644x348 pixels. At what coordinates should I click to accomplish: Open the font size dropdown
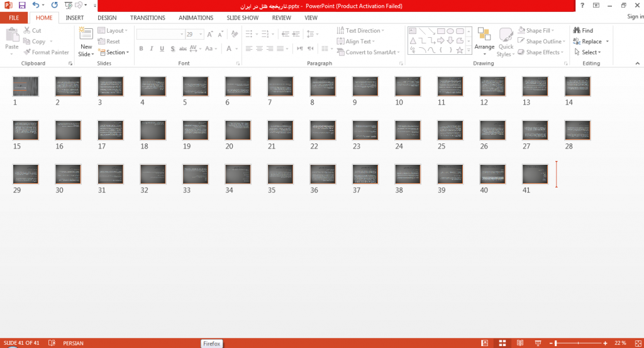(x=201, y=34)
